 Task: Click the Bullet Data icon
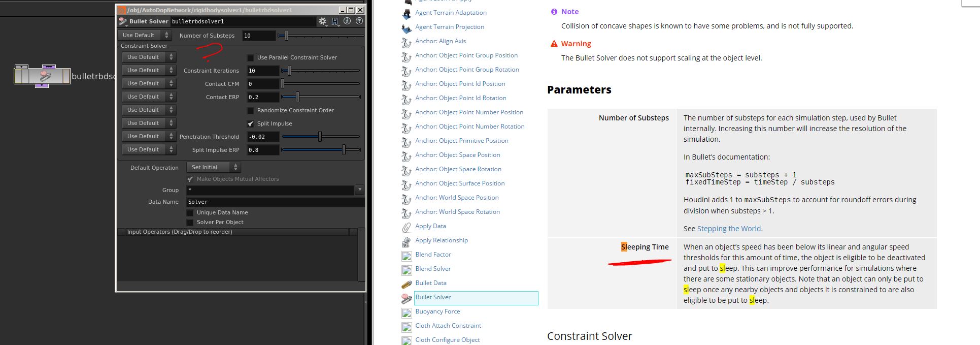pos(407,284)
